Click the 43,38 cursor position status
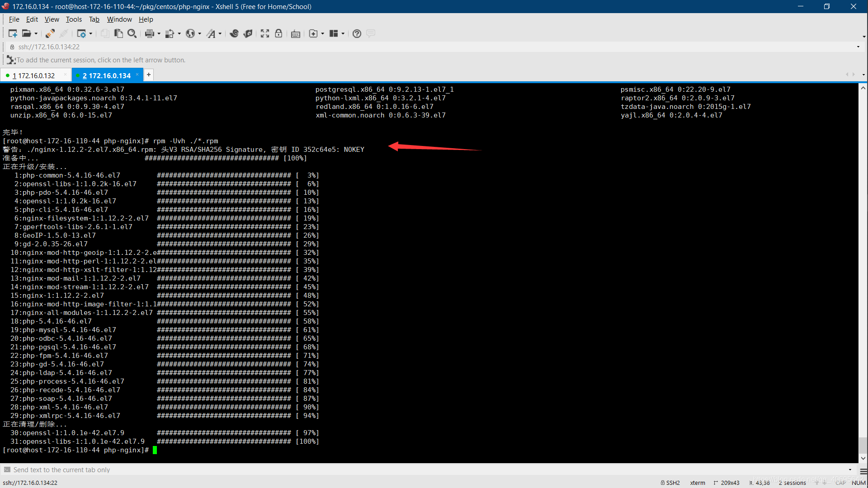868x488 pixels. [x=759, y=483]
